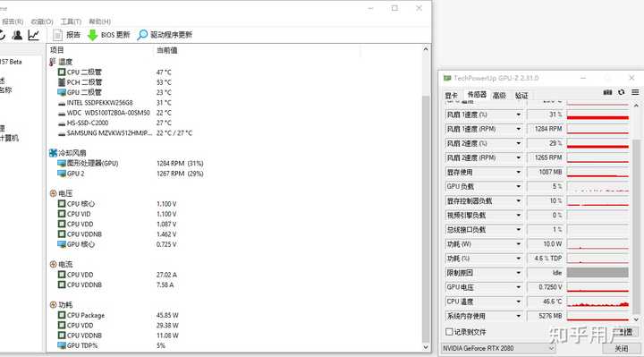Viewport: 644px width, 357px height.
Task: Click the 5276 MB system memory value
Action: tap(545, 316)
